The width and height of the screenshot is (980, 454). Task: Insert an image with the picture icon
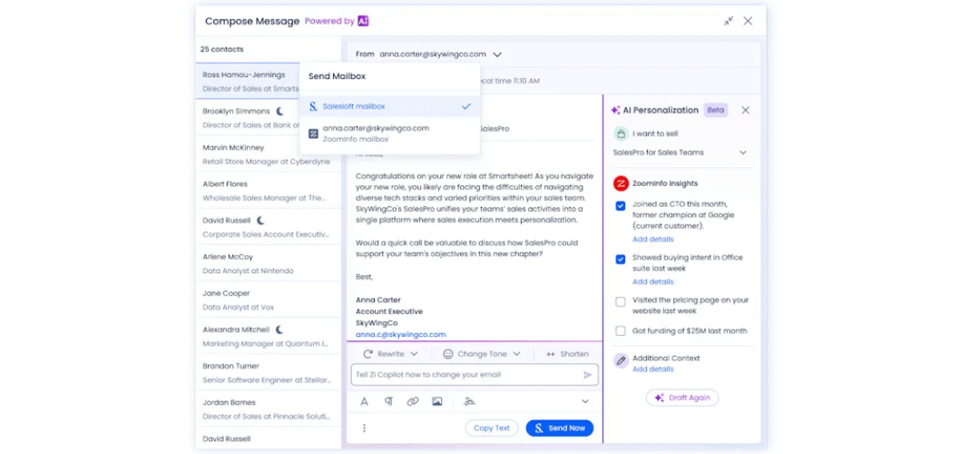point(436,401)
